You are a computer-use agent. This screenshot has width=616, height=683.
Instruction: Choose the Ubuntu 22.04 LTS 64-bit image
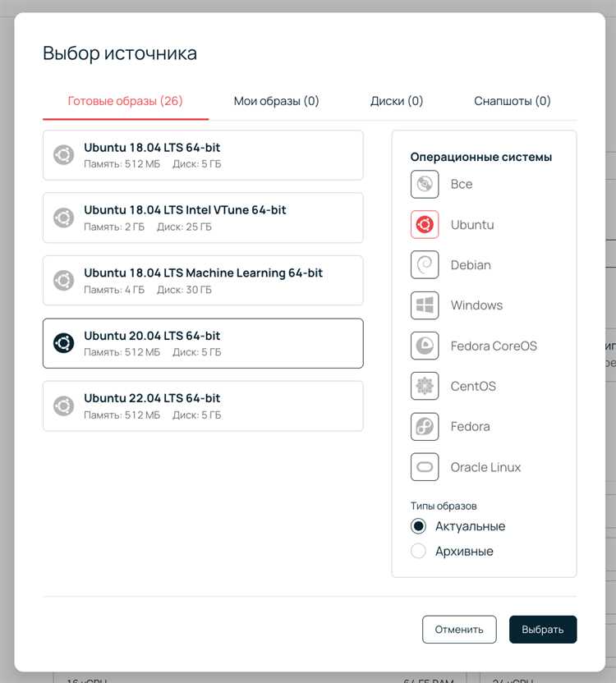click(x=203, y=406)
